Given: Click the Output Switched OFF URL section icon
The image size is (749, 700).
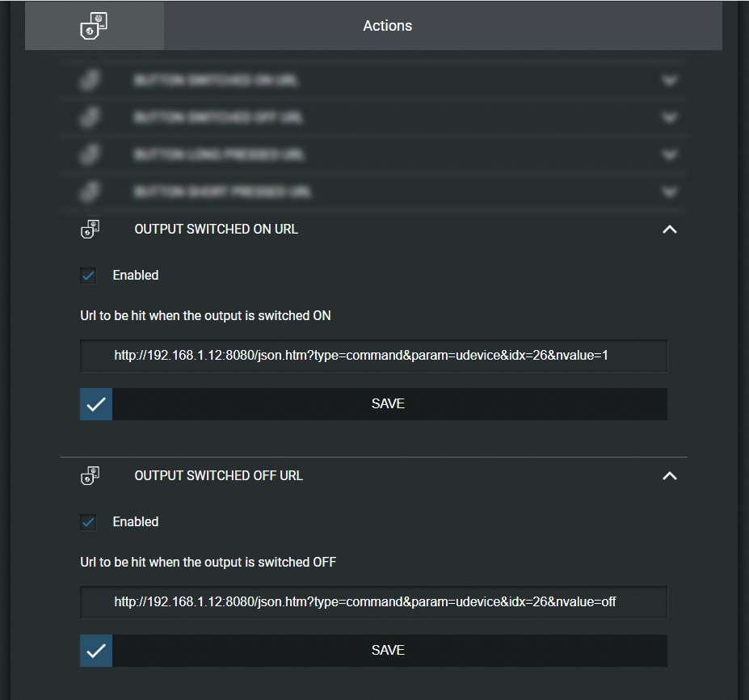Looking at the screenshot, I should pyautogui.click(x=90, y=476).
